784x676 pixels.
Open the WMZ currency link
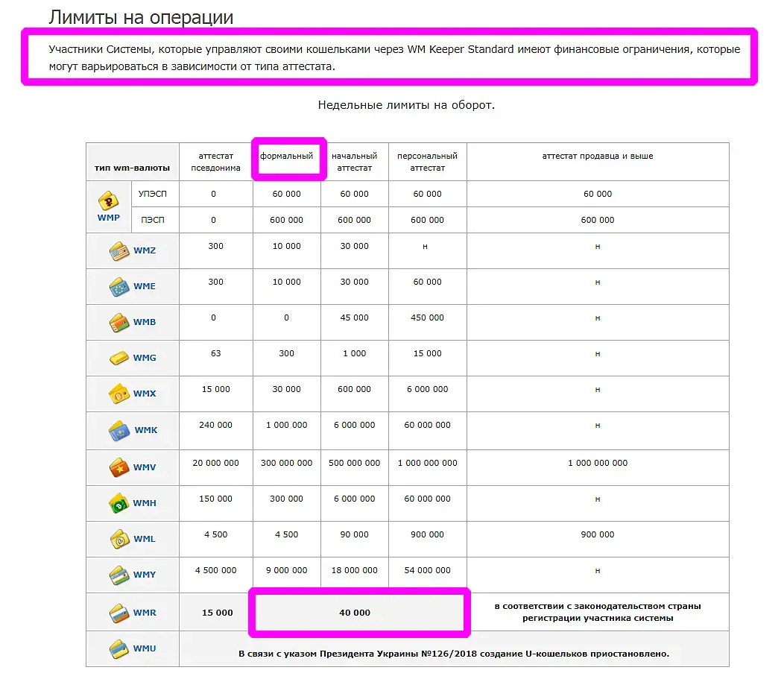point(145,250)
